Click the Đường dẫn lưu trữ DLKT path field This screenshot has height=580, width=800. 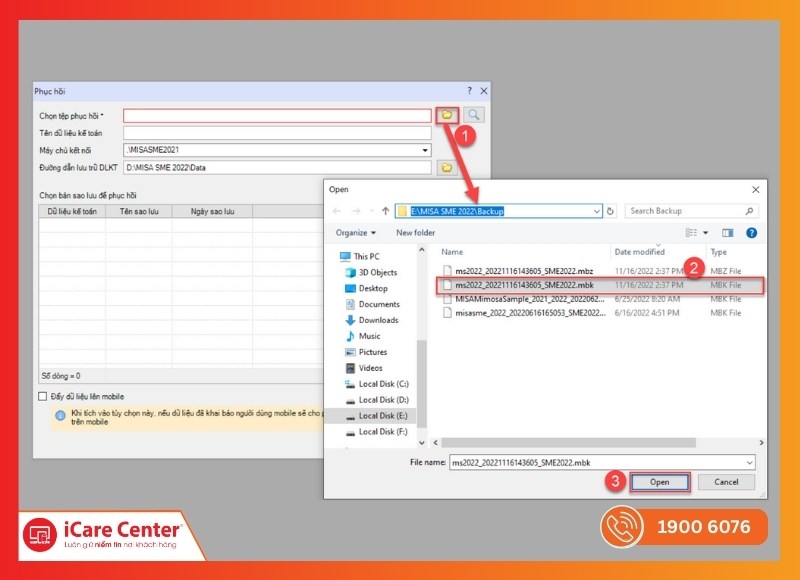[x=278, y=168]
